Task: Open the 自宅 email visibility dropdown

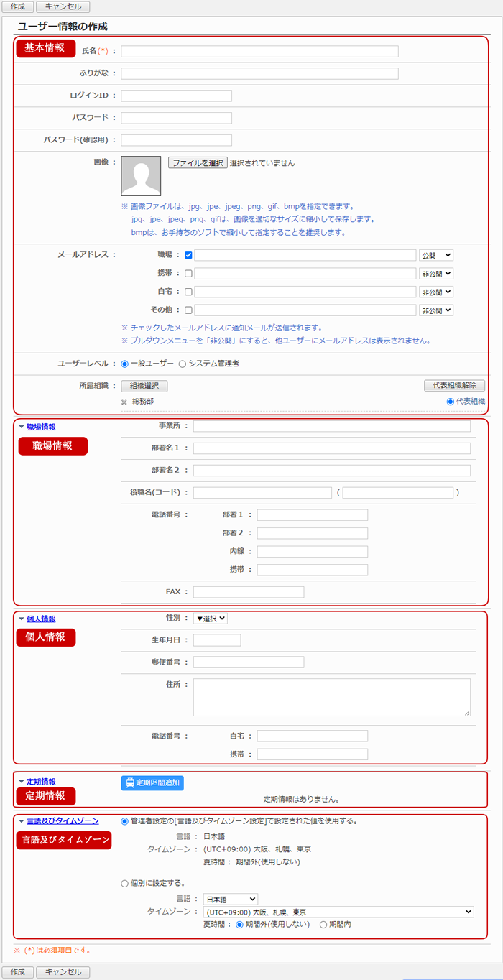Action: coord(435,292)
